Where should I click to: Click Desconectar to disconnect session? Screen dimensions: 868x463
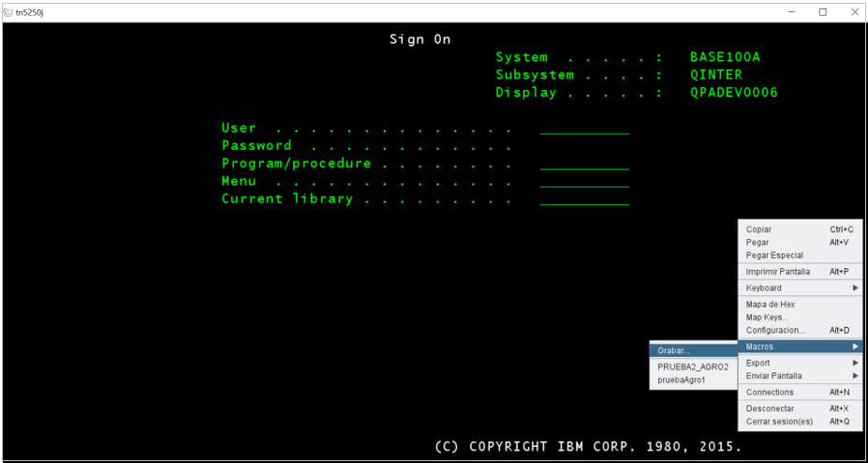(770, 409)
